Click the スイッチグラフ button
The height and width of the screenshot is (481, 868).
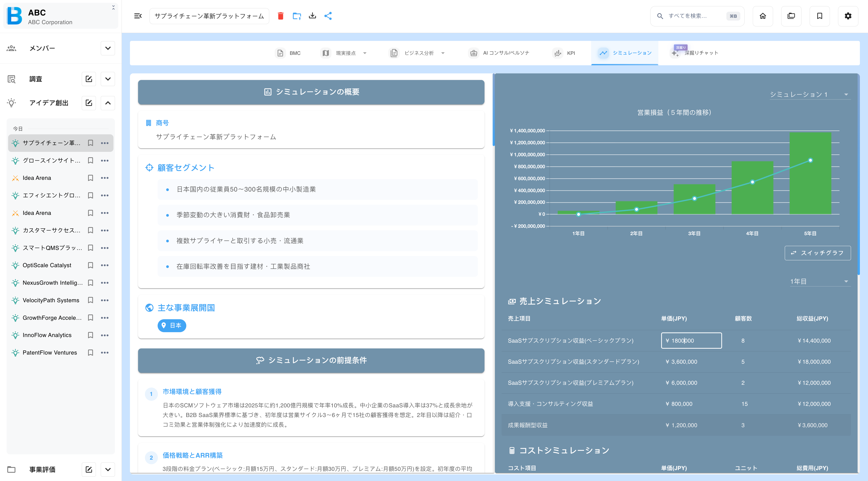point(817,253)
